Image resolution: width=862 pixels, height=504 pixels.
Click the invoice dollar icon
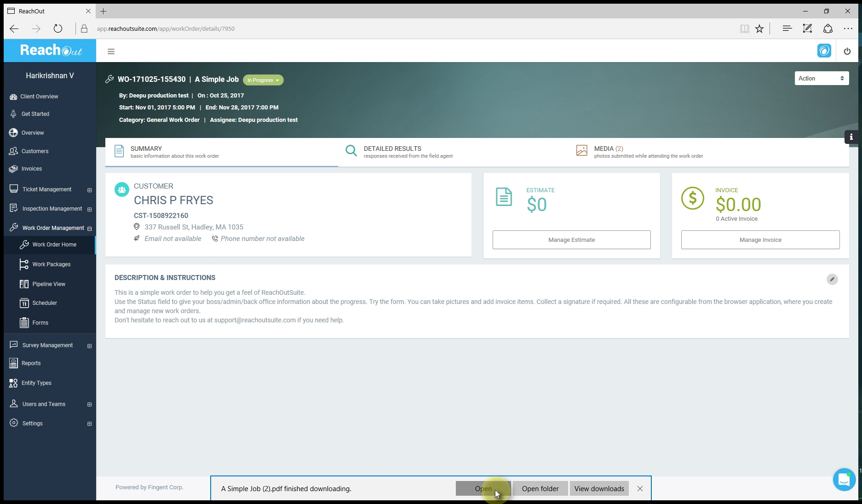coord(692,199)
